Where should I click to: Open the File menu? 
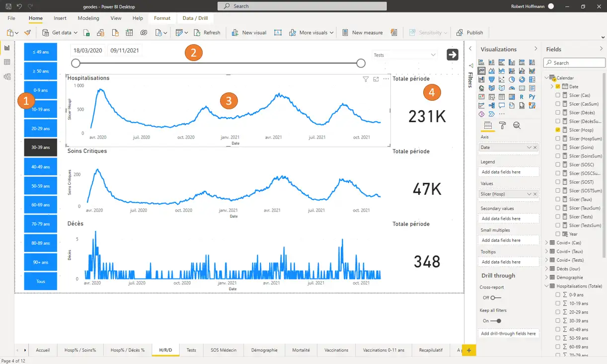click(11, 18)
